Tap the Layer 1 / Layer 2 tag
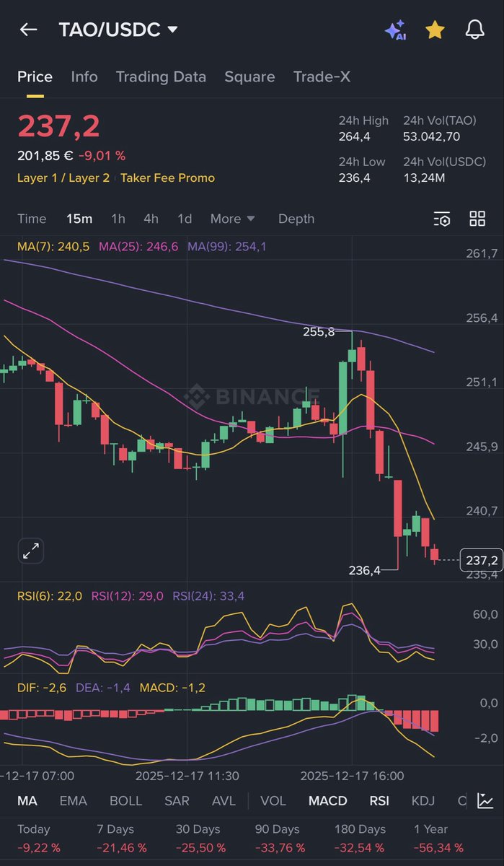This screenshot has width=504, height=866. pos(63,178)
